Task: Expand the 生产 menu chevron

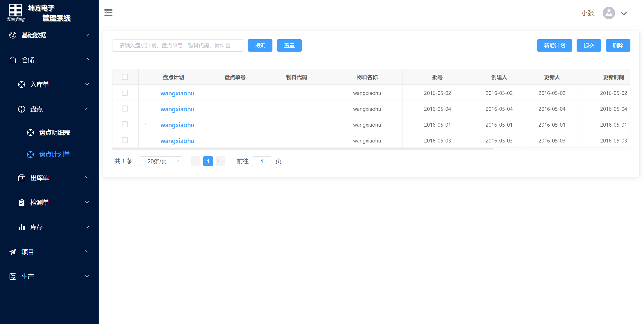Action: 87,276
